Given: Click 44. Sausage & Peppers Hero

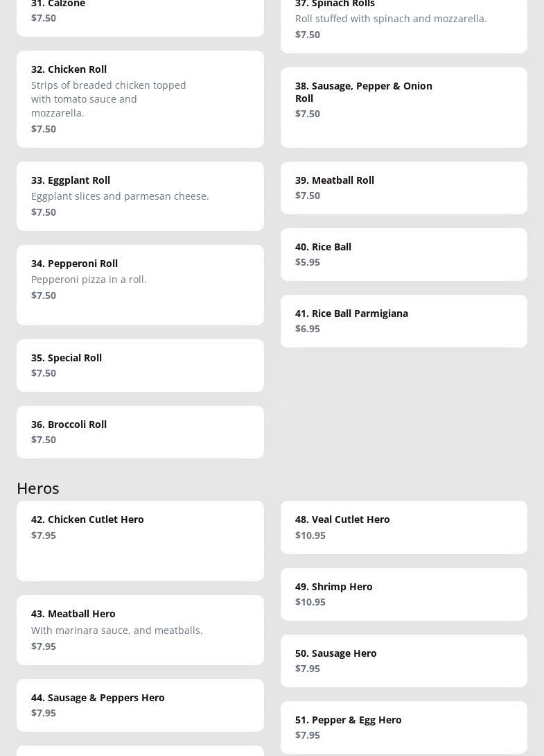Looking at the screenshot, I should [140, 705].
